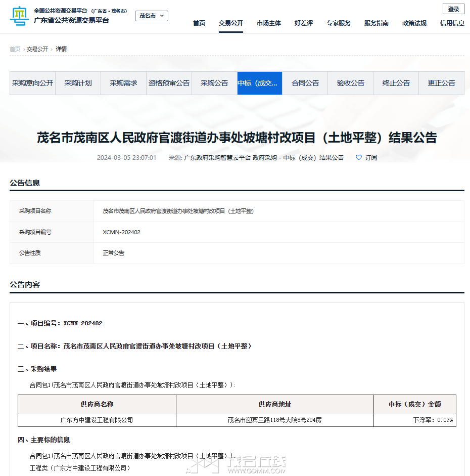The image size is (470, 476).
Task: Select the 合同公告 tab
Action: pos(305,83)
